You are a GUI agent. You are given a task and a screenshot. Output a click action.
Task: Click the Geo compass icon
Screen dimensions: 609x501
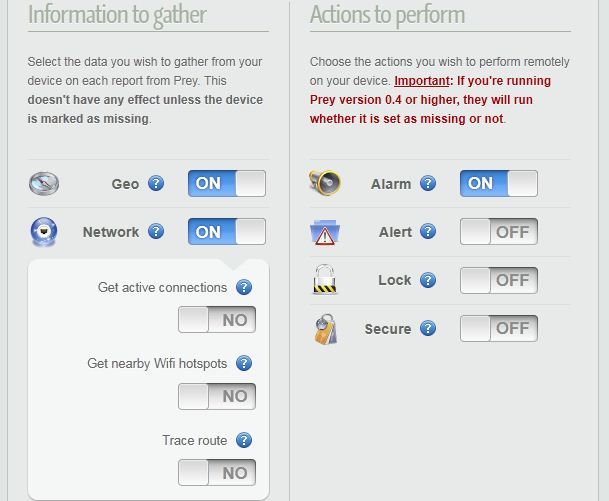(x=43, y=184)
